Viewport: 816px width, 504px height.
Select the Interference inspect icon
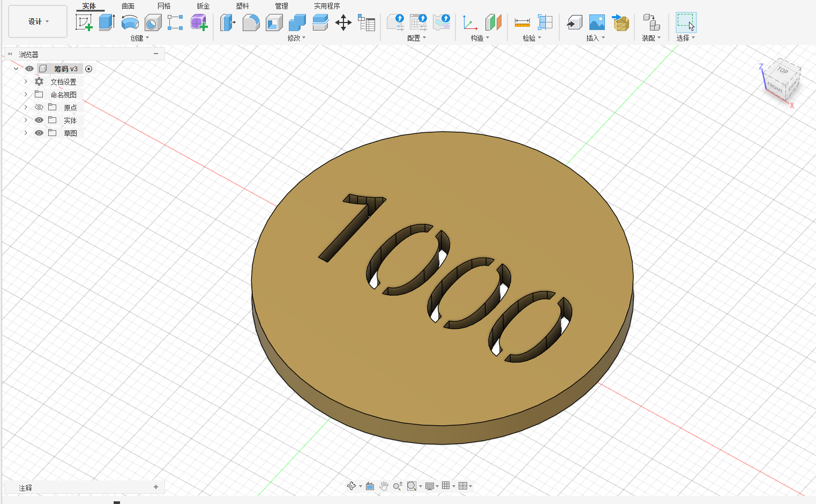click(545, 22)
